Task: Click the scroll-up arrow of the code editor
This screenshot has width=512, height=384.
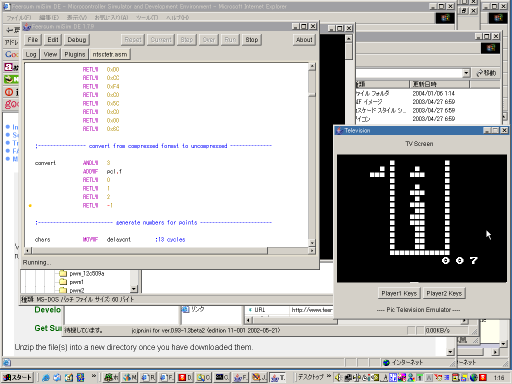Action: (x=312, y=66)
